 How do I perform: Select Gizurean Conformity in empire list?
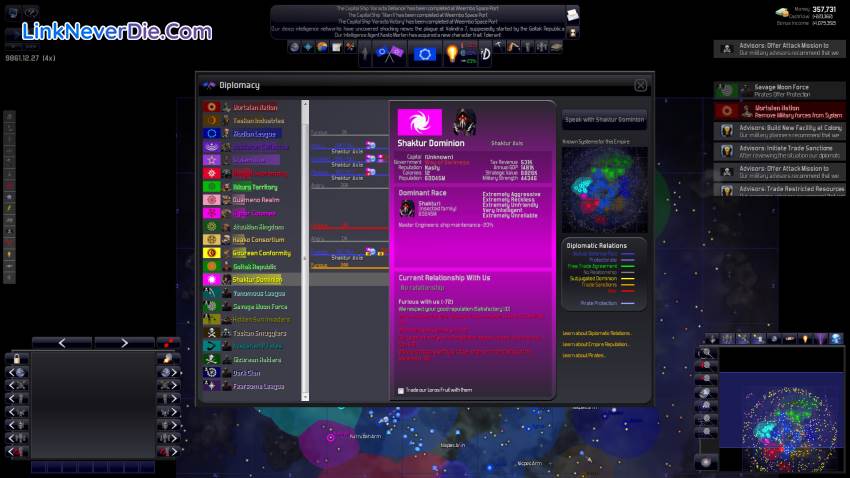point(252,253)
